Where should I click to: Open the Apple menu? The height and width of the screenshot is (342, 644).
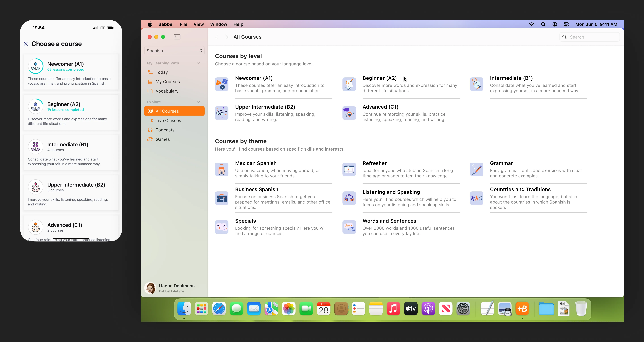pyautogui.click(x=150, y=24)
